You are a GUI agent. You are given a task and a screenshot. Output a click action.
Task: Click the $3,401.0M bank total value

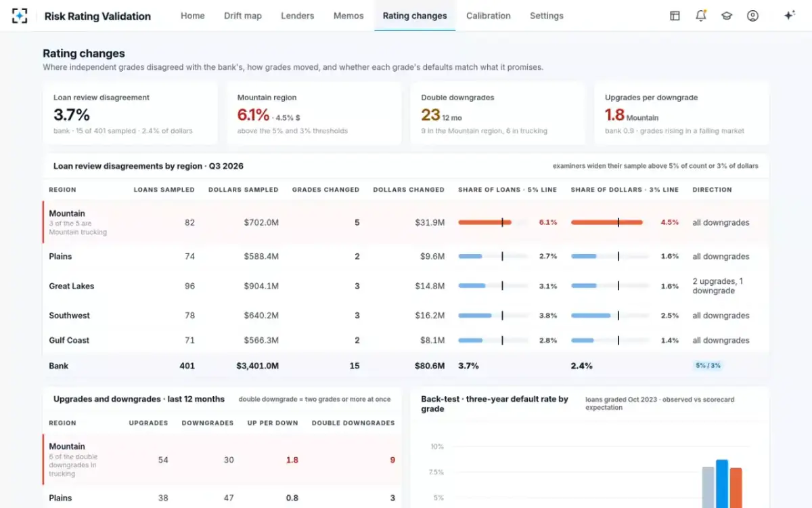tap(257, 366)
